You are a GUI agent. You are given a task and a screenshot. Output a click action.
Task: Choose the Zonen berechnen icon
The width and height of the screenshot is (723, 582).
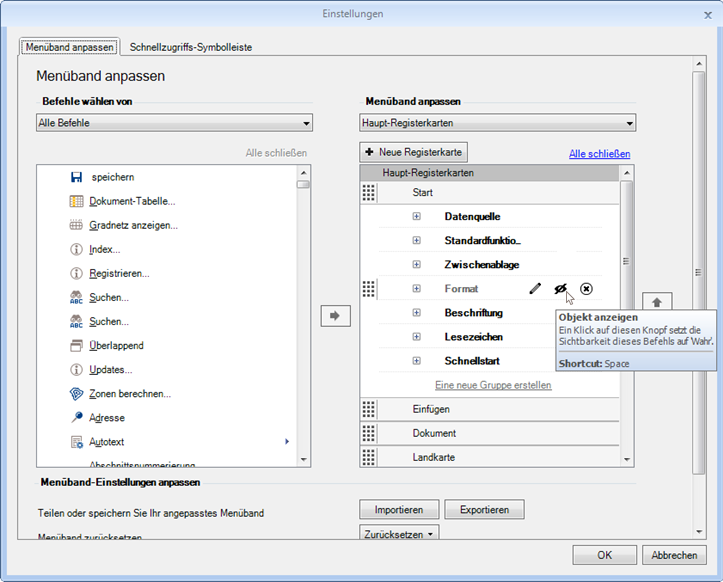76,393
